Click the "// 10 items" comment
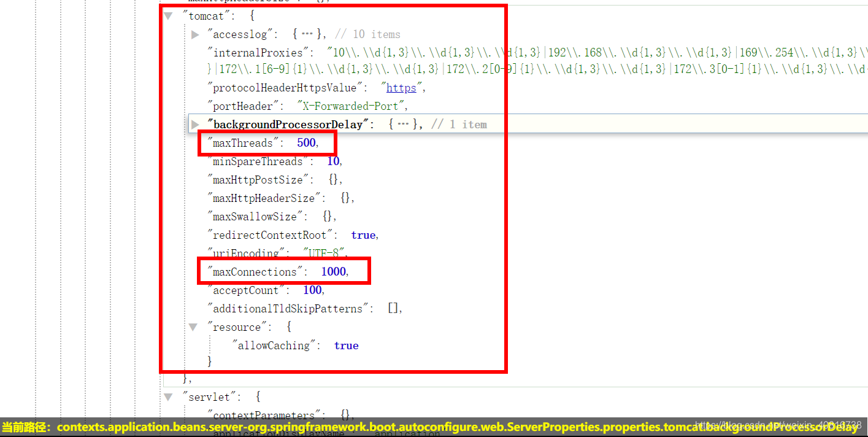Image resolution: width=868 pixels, height=437 pixels. 367,34
